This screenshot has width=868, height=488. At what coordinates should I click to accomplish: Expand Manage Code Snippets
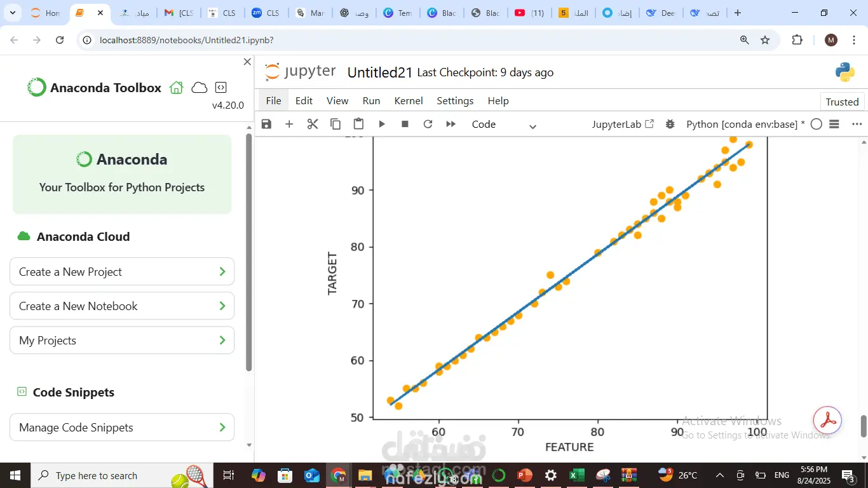(x=122, y=428)
